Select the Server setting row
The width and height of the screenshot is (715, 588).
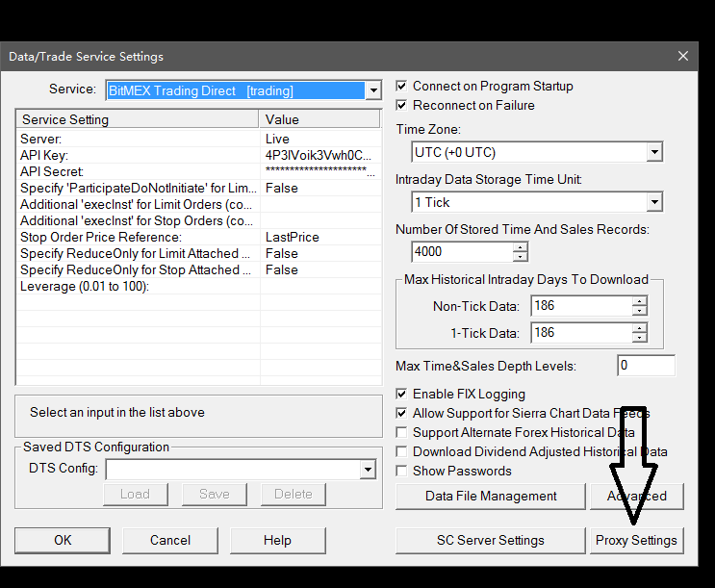(199, 139)
